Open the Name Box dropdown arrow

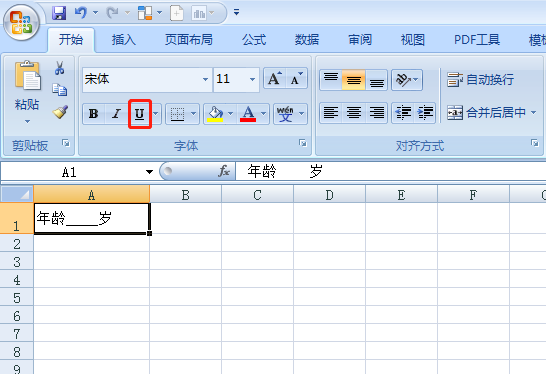(x=149, y=172)
